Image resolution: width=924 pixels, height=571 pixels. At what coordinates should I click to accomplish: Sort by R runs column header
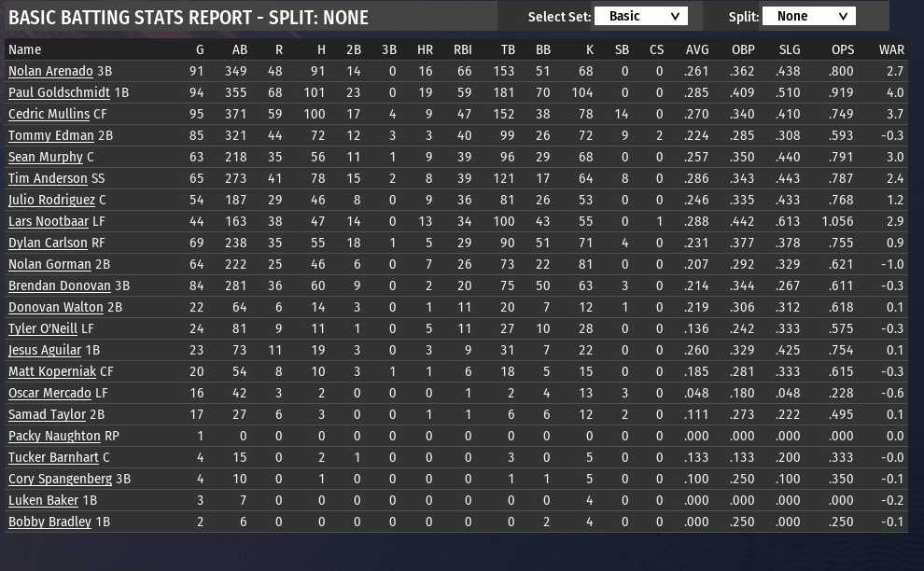point(279,50)
